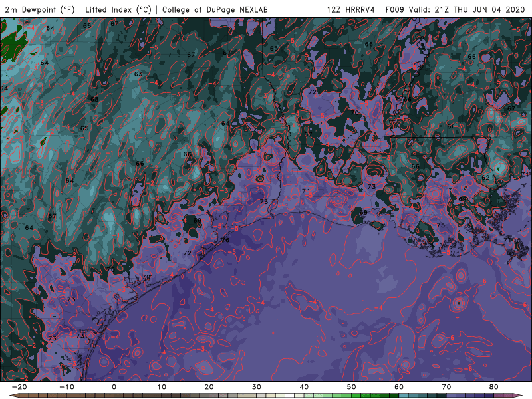Click the -20 label on the color scale
Image resolution: width=532 pixels, height=399 pixels.
[x=19, y=387]
